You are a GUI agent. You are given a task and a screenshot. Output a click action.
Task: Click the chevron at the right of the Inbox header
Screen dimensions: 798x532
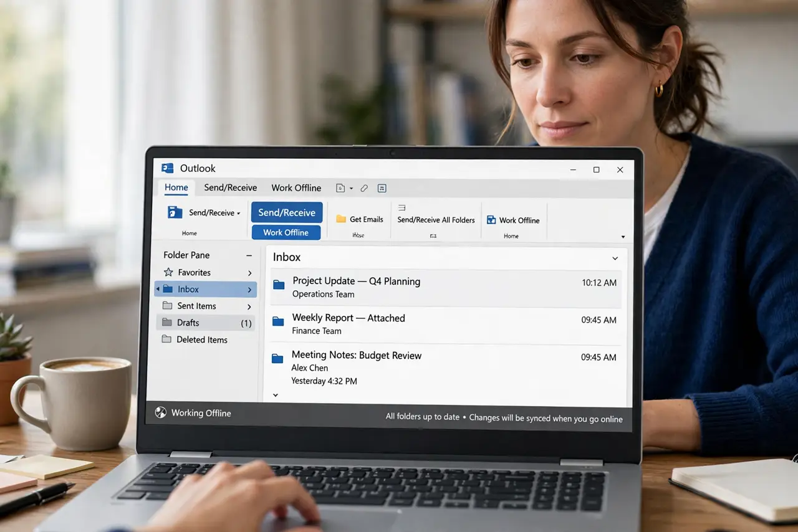pyautogui.click(x=615, y=259)
